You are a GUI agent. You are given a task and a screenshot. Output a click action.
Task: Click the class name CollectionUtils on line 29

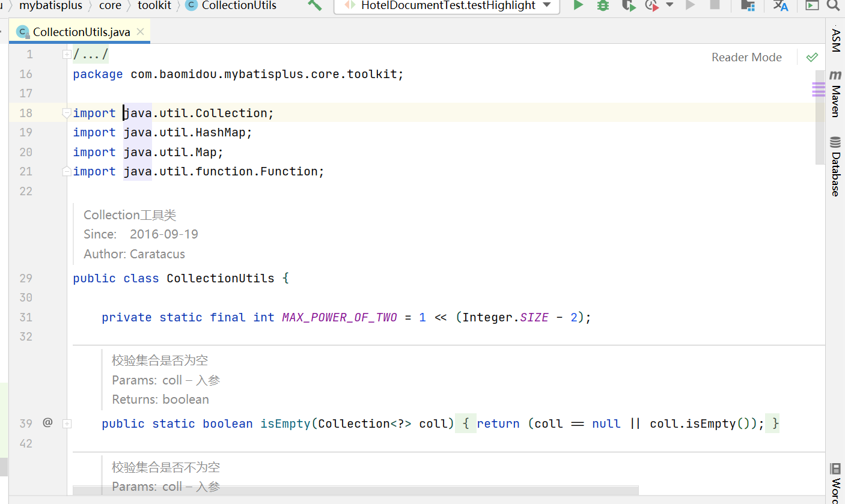(221, 278)
